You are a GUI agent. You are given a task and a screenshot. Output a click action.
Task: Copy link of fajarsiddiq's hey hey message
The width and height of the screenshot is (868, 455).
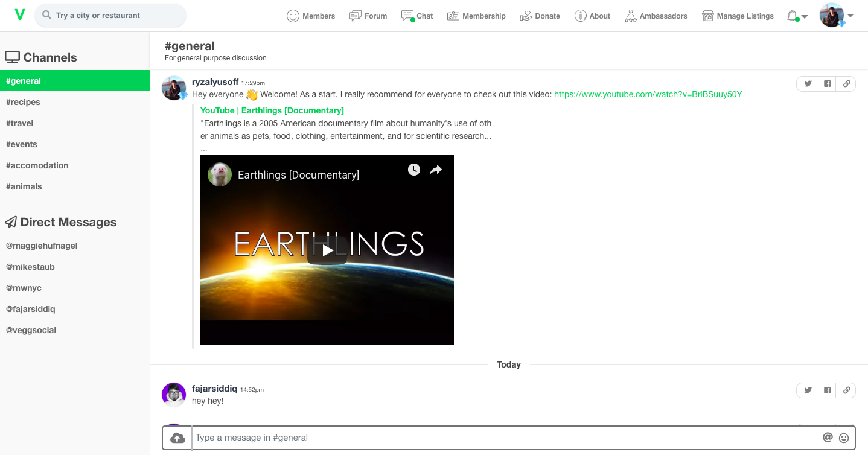(846, 390)
